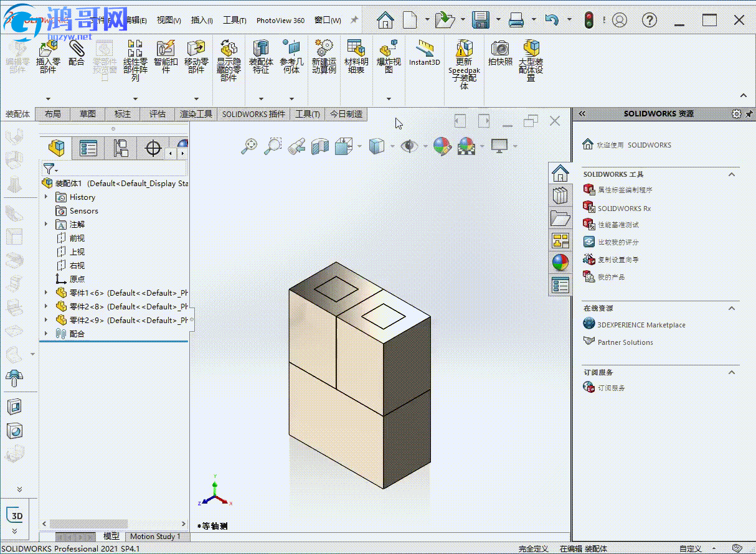The width and height of the screenshot is (756, 554).
Task: Select the 参考几何体 tool
Action: [x=291, y=57]
